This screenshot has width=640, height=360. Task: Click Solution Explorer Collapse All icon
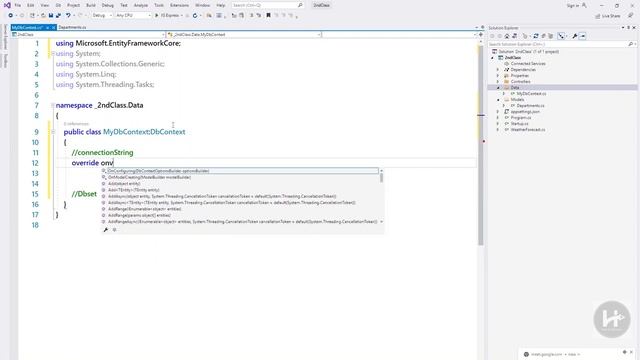tap(543, 36)
